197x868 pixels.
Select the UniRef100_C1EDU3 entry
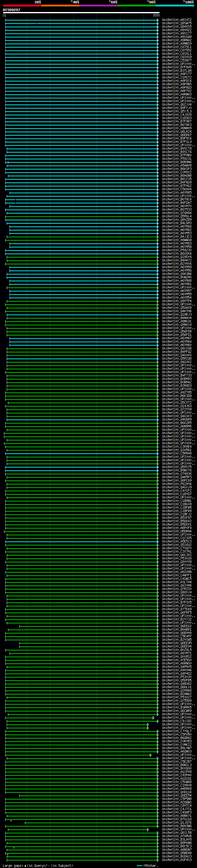pyautogui.click(x=177, y=118)
